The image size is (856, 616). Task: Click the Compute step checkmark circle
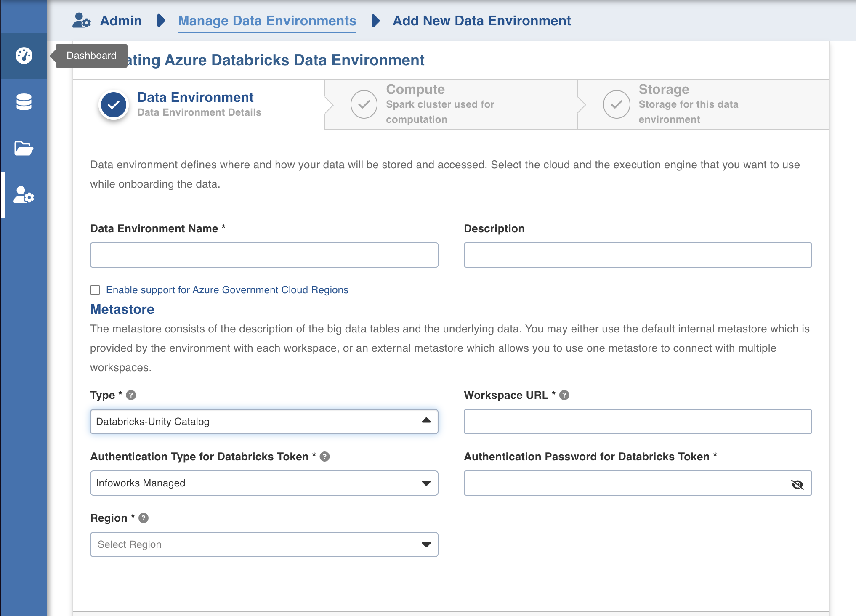pos(364,104)
